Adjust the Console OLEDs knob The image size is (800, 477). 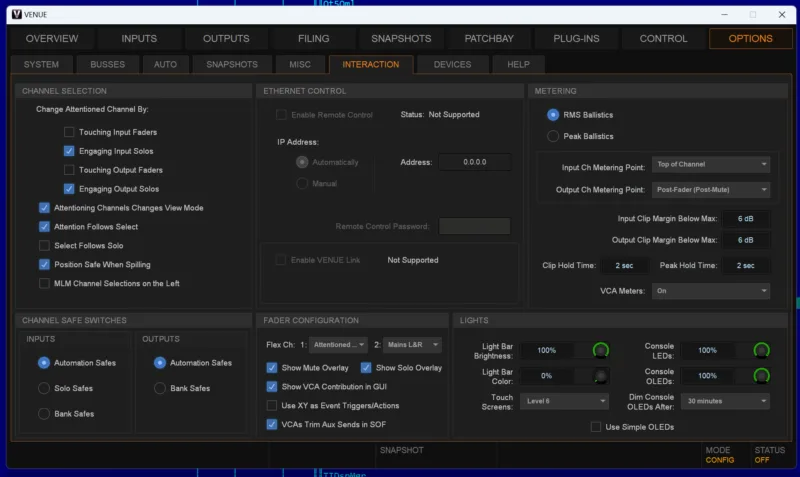click(x=761, y=376)
